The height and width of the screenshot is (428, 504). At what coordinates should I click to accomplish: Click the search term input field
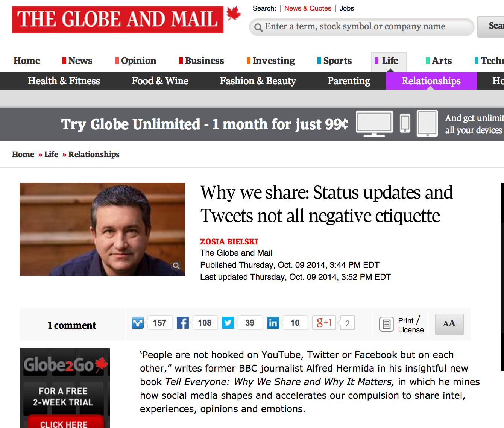tap(361, 27)
